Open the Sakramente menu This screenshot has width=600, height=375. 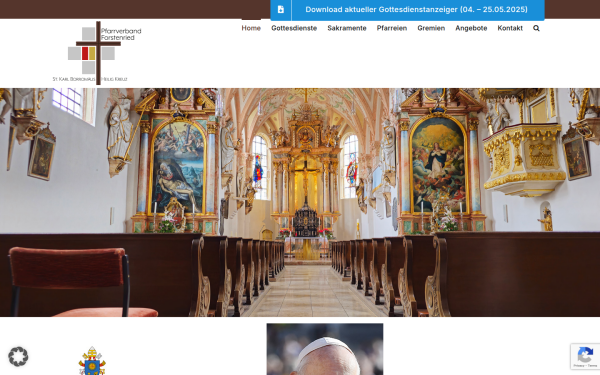347,28
